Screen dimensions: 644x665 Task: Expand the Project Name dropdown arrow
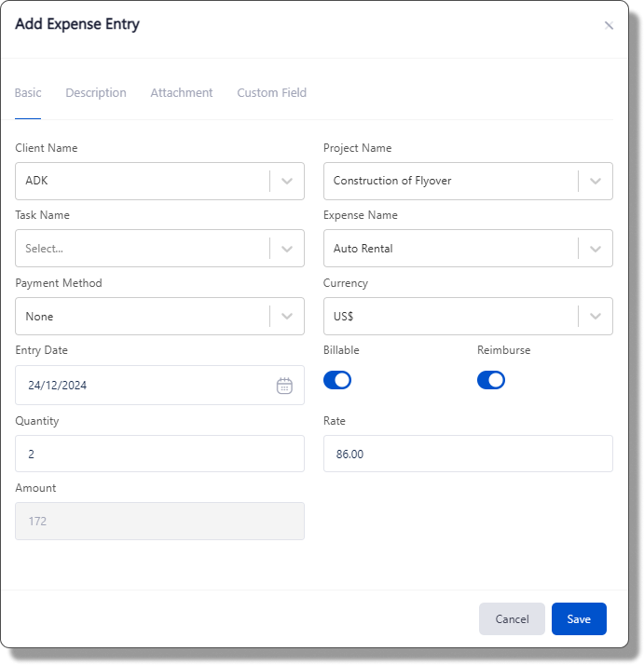(x=596, y=181)
